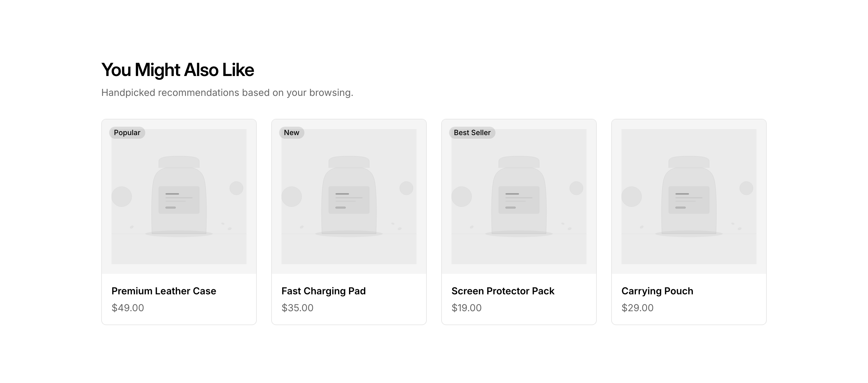The image size is (868, 383).
Task: Click the jar lid in Fast Charging Pad image
Action: pyautogui.click(x=349, y=162)
